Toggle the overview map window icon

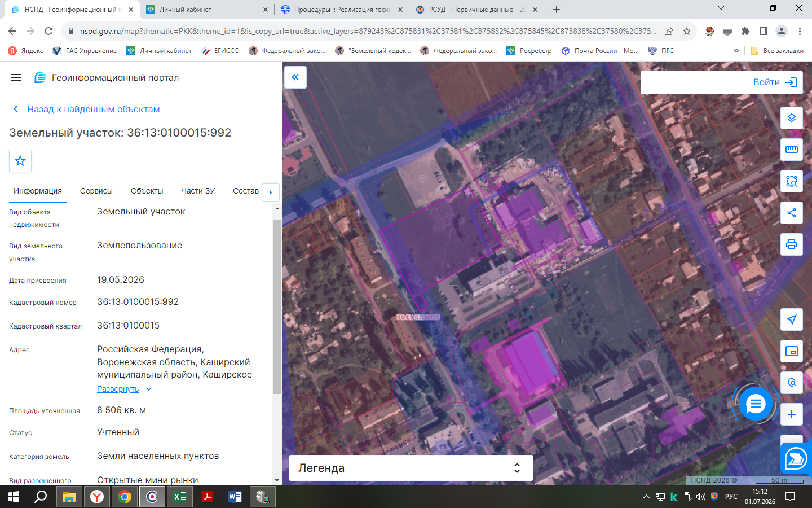click(x=792, y=351)
